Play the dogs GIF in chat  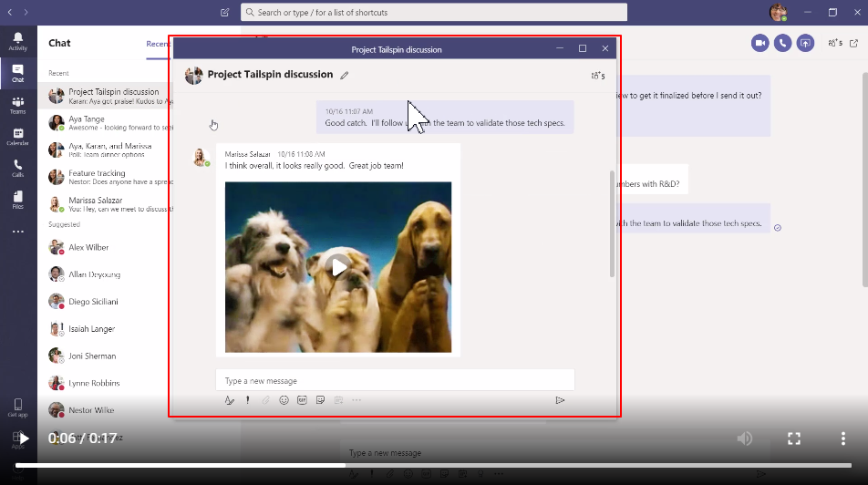click(x=338, y=267)
